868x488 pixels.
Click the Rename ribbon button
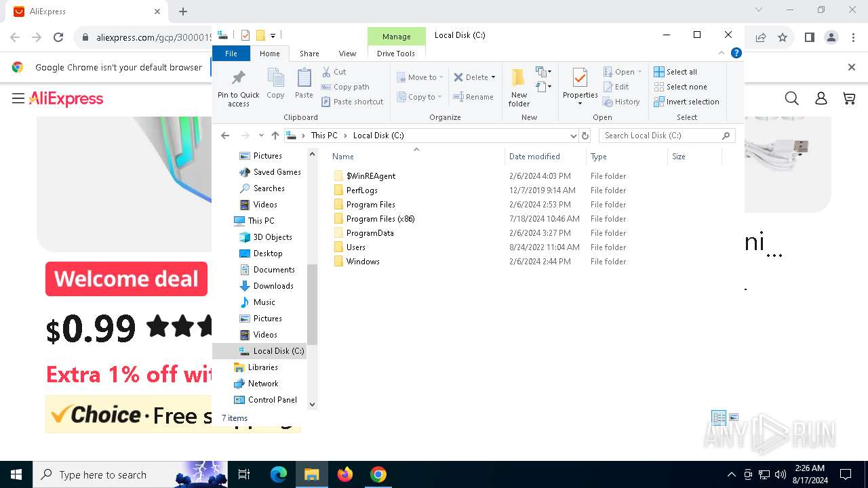[x=473, y=97]
